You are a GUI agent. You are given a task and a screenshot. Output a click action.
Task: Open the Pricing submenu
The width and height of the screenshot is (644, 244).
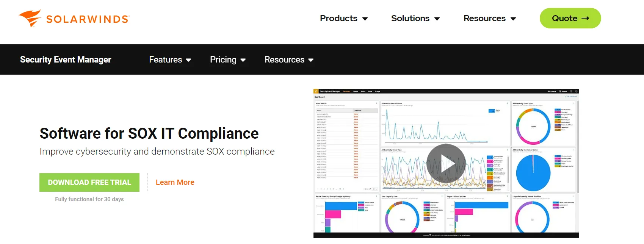point(223,59)
